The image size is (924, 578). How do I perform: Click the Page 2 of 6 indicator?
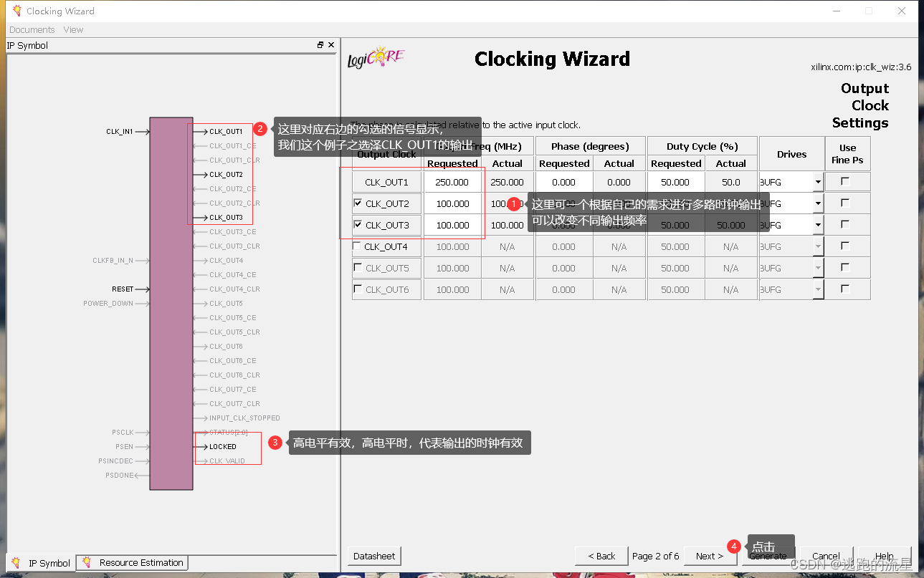655,556
